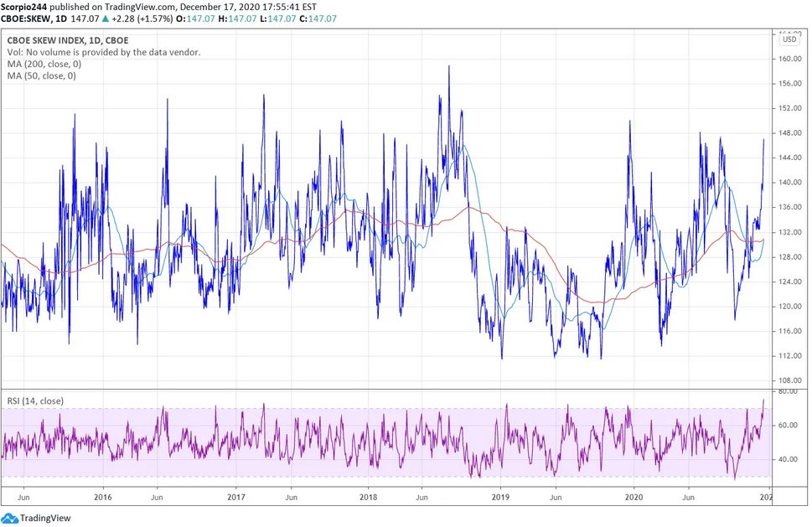Screen dimensions: 812x527
Task: Select the Scorpio244 author name
Action: pyautogui.click(x=23, y=8)
